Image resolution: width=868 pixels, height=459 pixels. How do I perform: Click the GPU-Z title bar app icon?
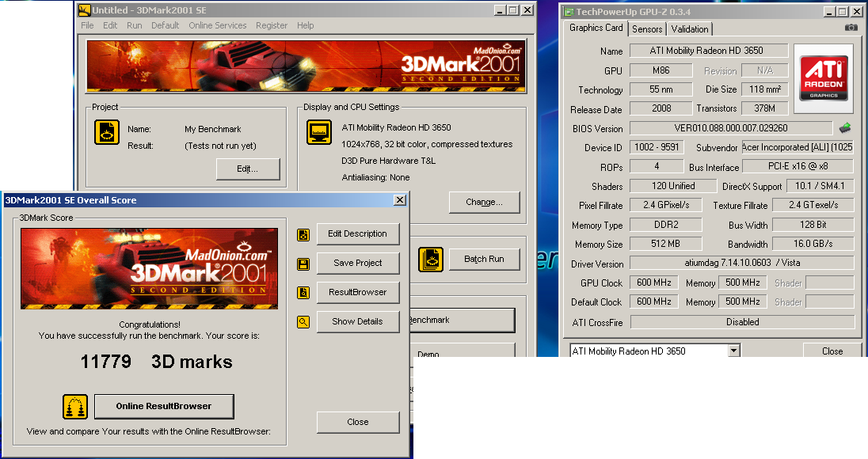[569, 12]
